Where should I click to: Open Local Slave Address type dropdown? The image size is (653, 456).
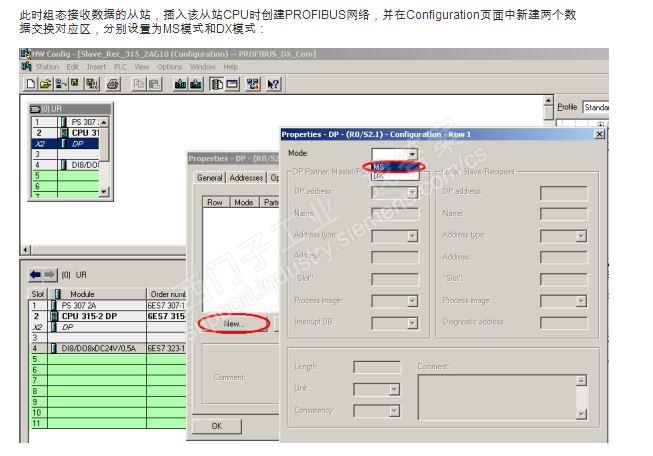tap(581, 236)
